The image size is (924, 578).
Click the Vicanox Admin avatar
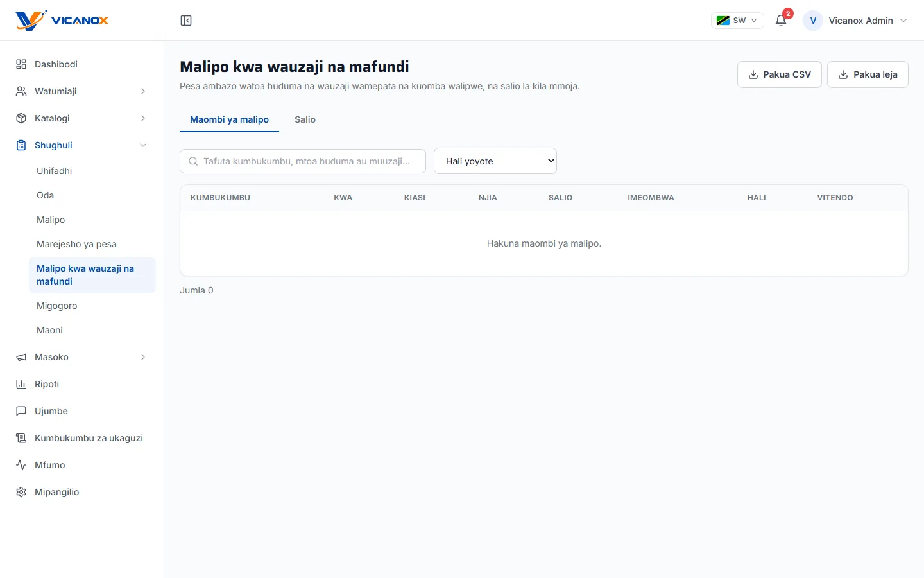[813, 21]
